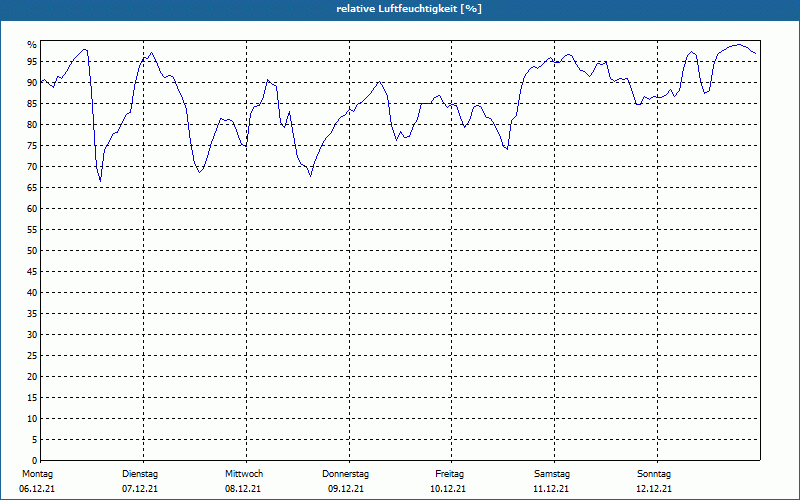
Task: Click the Donnerstag day label
Action: pos(345,474)
